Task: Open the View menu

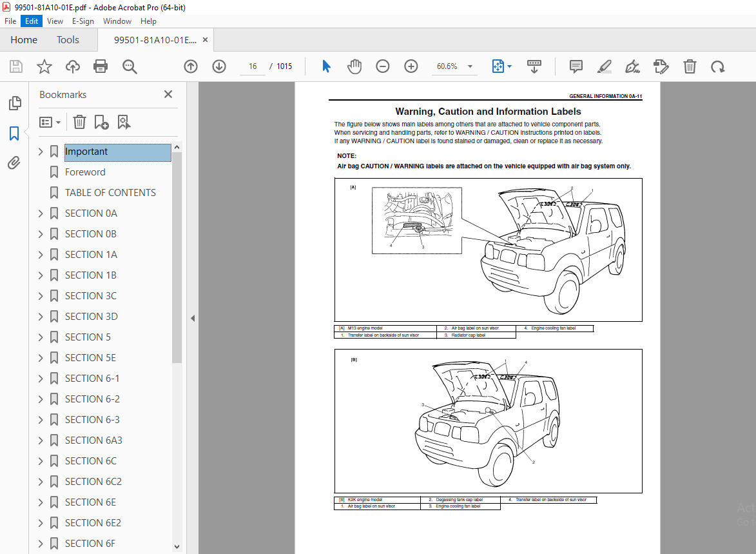Action: [x=55, y=21]
